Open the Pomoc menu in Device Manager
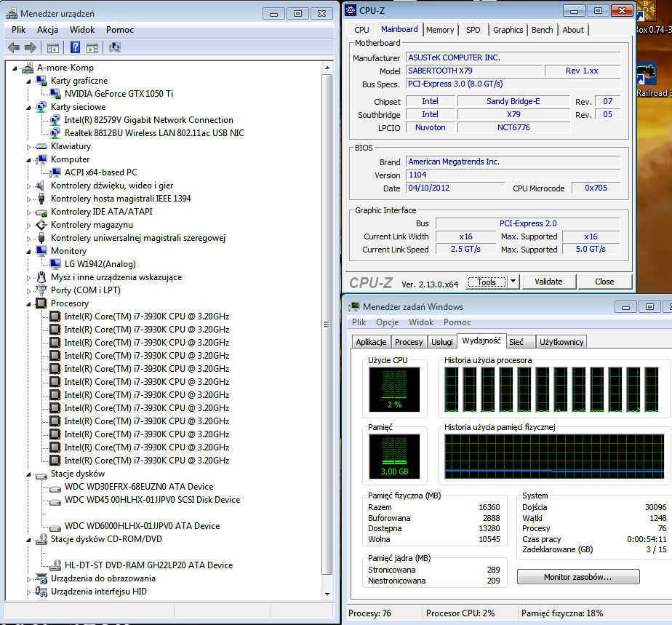The width and height of the screenshot is (672, 625). point(119,30)
